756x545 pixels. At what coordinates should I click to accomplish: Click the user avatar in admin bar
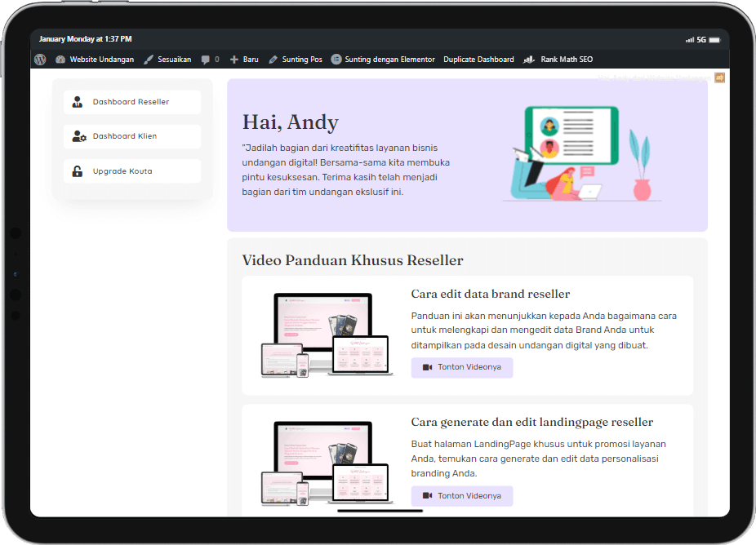[x=719, y=78]
